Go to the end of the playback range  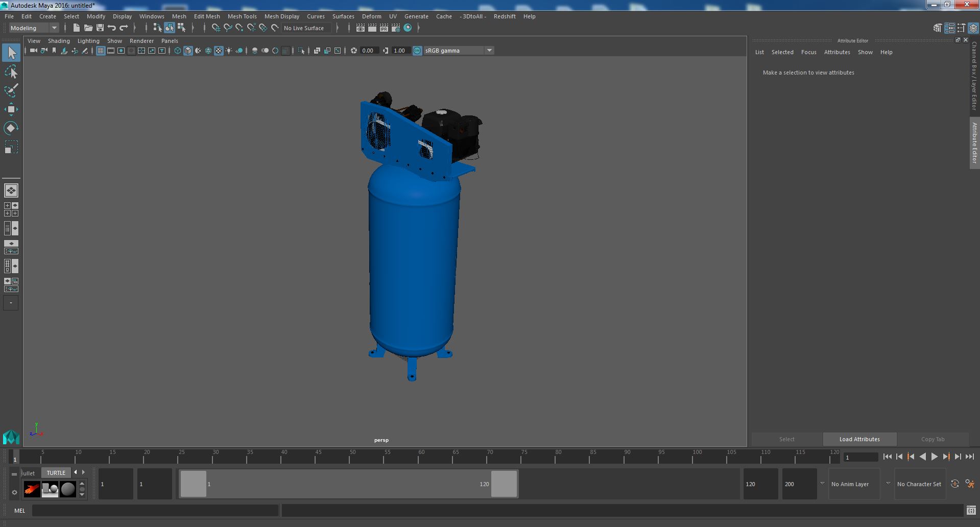click(x=969, y=457)
